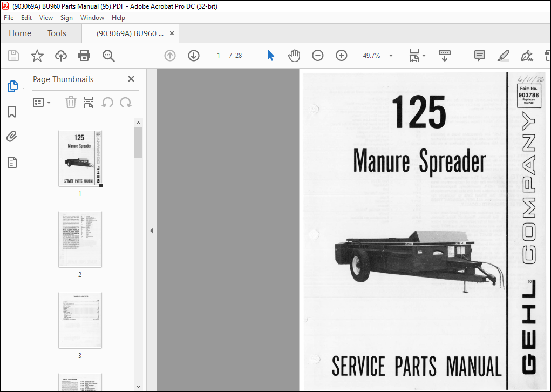Upload the file with the cloud icon
The height and width of the screenshot is (392, 551).
[61, 56]
